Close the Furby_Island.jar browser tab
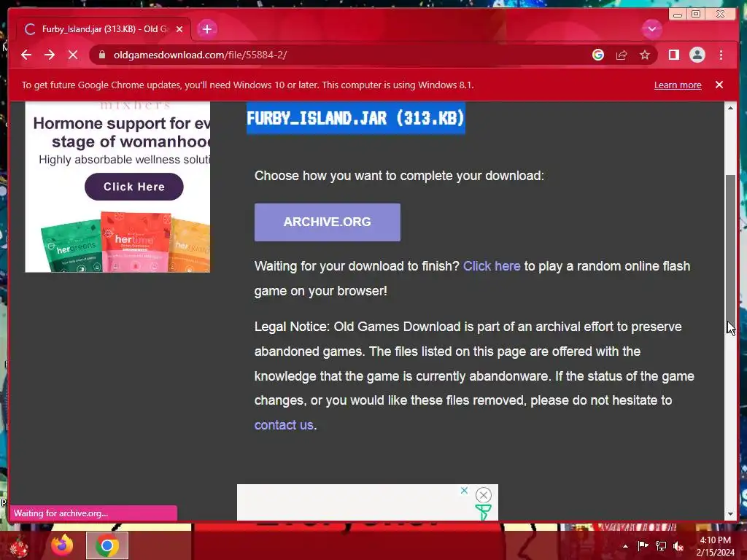 179,29
